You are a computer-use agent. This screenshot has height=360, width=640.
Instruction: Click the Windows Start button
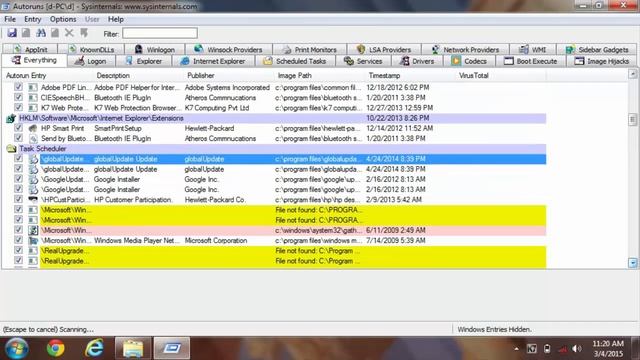pos(17,348)
